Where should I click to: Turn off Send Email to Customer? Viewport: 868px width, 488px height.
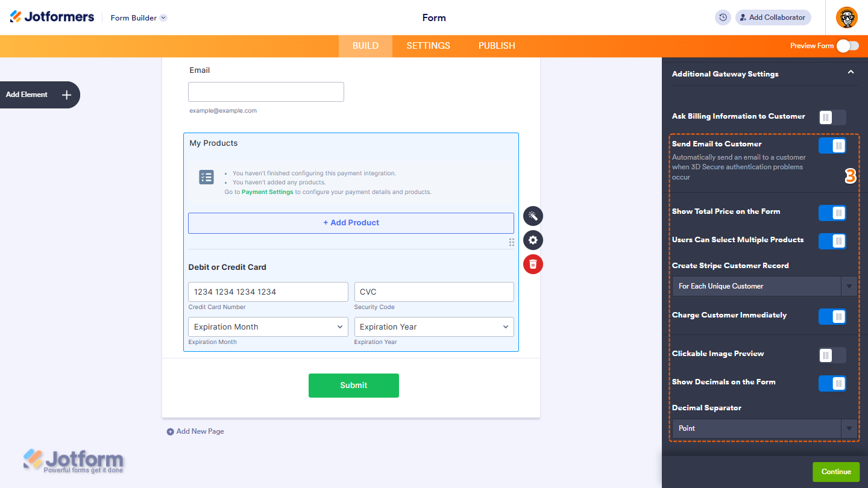point(832,145)
